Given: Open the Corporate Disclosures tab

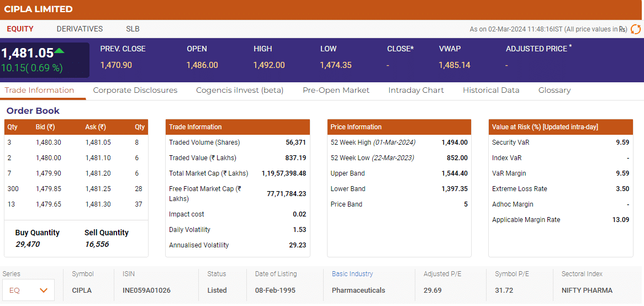Looking at the screenshot, I should (x=135, y=90).
